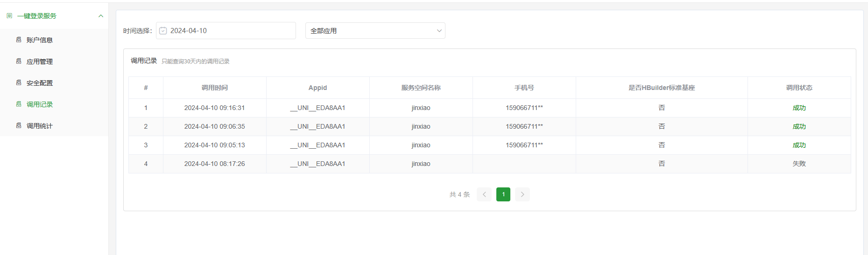Click the 调用记录 sidebar icon
Image resolution: width=868 pixels, height=255 pixels.
[x=19, y=104]
